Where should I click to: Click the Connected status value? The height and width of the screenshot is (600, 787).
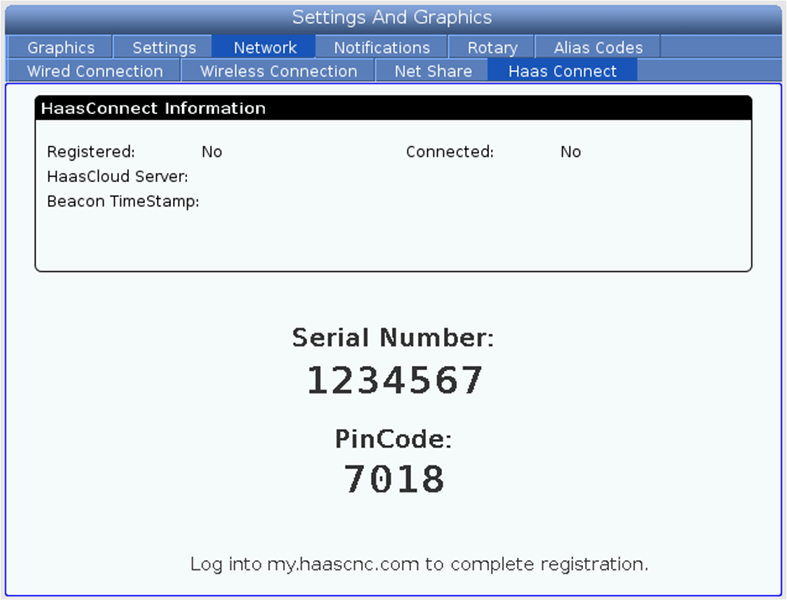(x=570, y=152)
